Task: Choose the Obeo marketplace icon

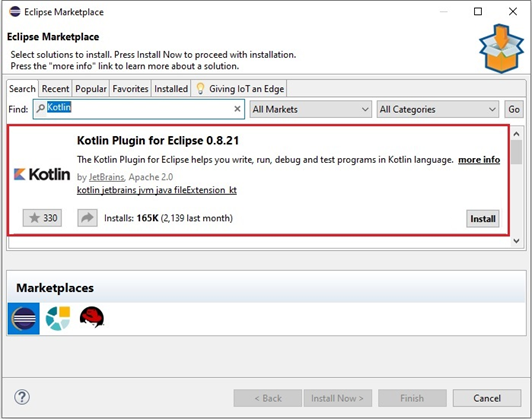Action: [58, 318]
